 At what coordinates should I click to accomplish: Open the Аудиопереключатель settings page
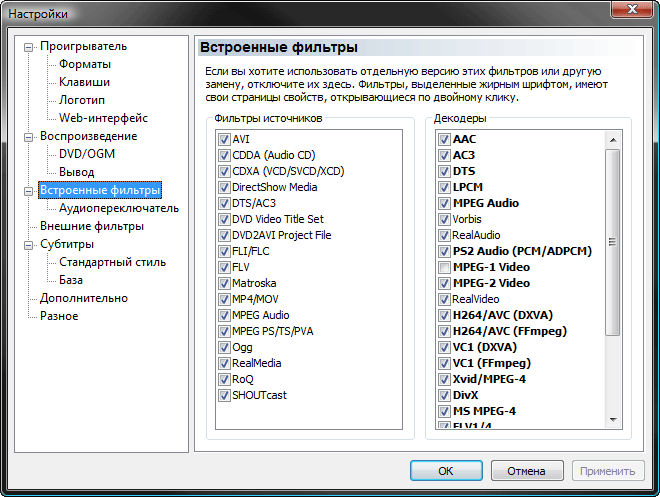tap(119, 208)
